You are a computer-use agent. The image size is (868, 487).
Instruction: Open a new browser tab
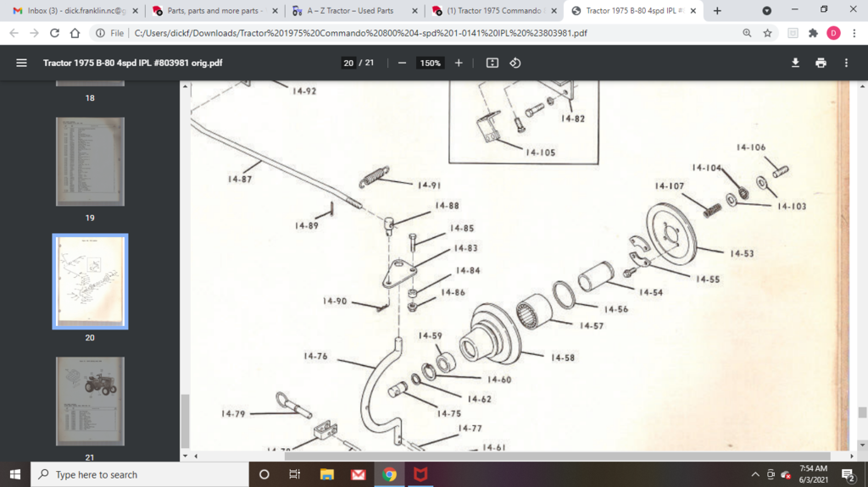(717, 10)
